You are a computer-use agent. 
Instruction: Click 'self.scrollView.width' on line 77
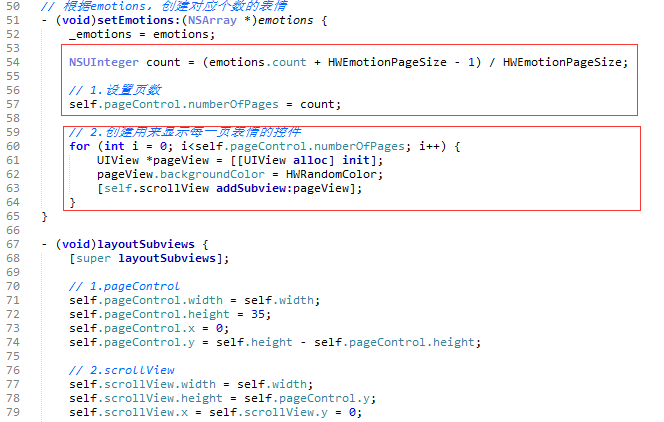(142, 384)
